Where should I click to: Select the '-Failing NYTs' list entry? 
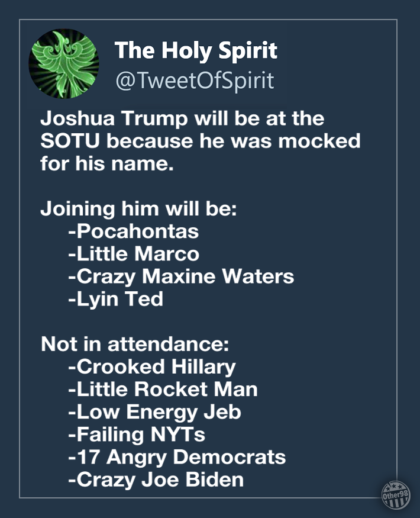pos(137,435)
